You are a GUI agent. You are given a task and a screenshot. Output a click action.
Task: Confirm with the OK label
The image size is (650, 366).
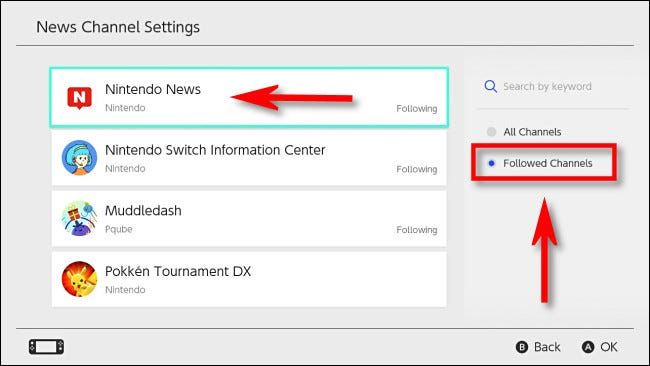[x=609, y=347]
